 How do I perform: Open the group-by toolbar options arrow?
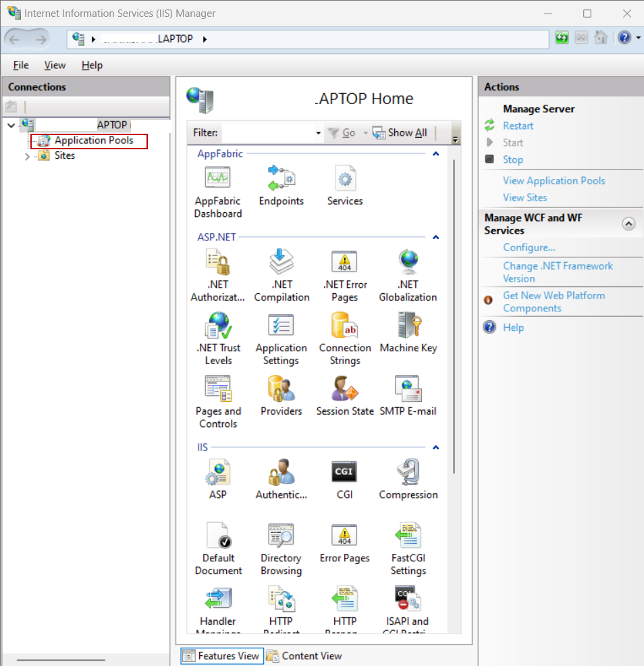tap(455, 139)
